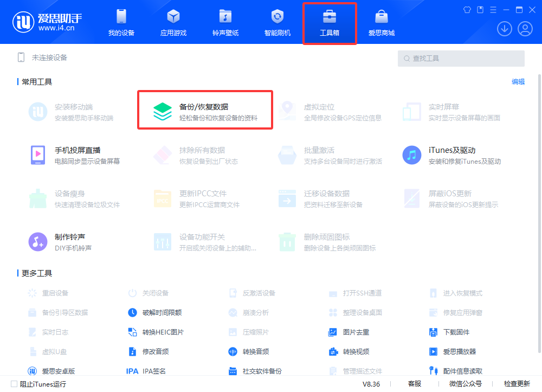542x392 pixels.
Task: Open 制作铃声 ringtone maker icon
Action: pyautogui.click(x=37, y=242)
